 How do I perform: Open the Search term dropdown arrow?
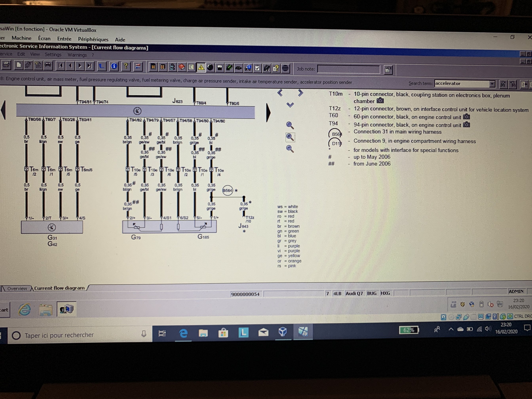pos(492,84)
